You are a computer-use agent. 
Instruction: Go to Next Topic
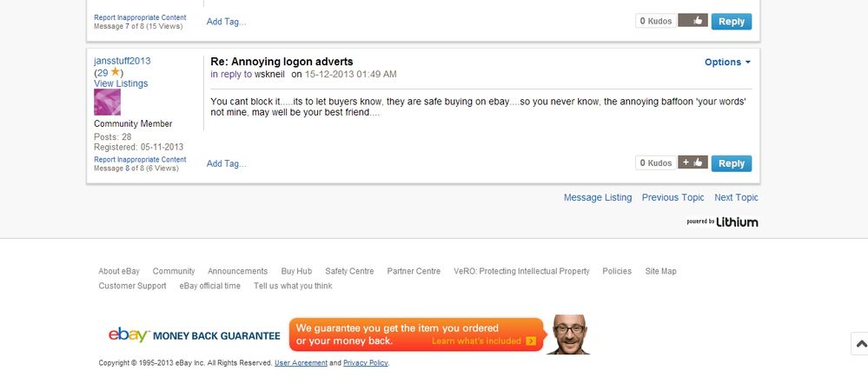click(x=736, y=197)
